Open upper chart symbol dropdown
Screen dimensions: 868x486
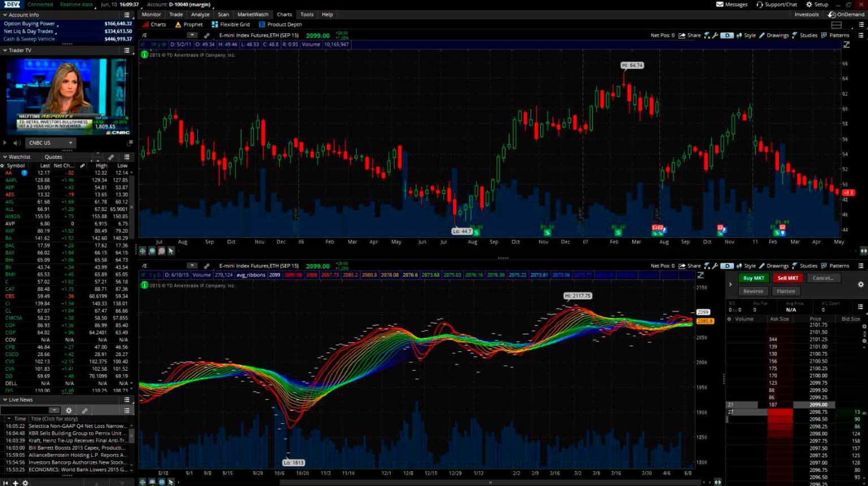(192, 36)
